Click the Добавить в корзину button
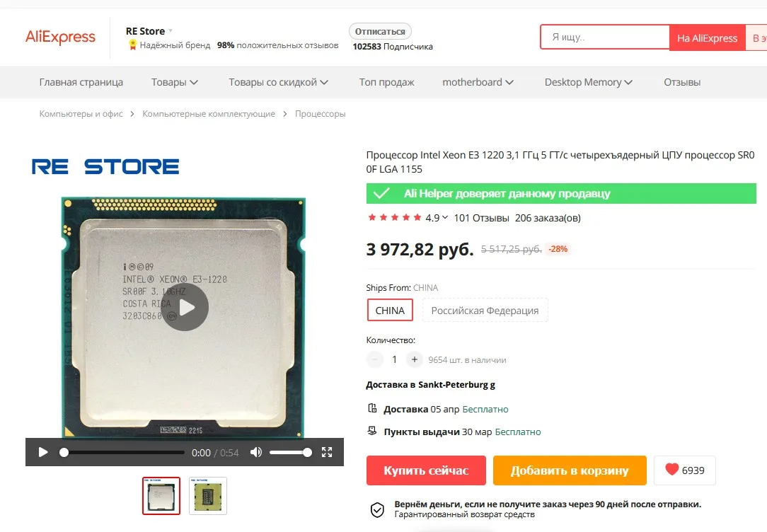The height and width of the screenshot is (532, 767). (570, 470)
